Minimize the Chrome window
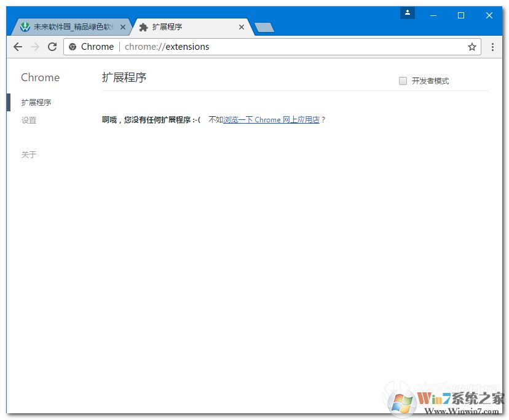Viewport: 509px width, 420px height. [433, 15]
